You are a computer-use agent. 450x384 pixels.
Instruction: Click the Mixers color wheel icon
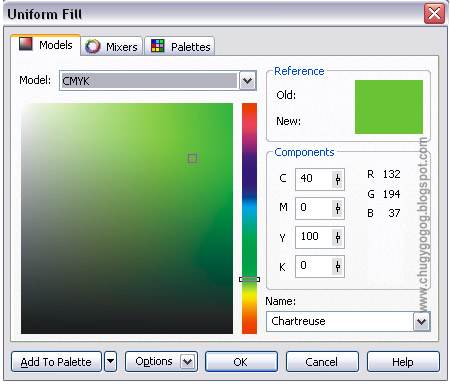tap(92, 46)
